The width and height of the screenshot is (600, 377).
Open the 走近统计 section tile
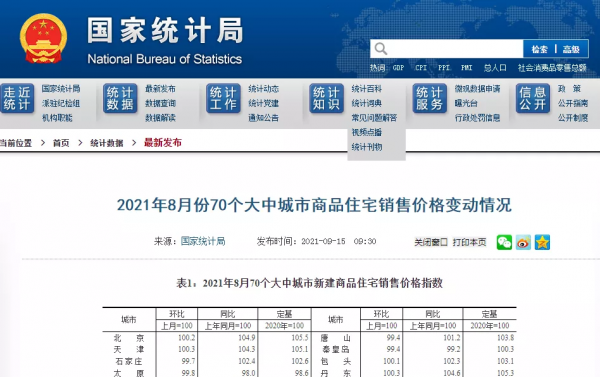[x=17, y=98]
